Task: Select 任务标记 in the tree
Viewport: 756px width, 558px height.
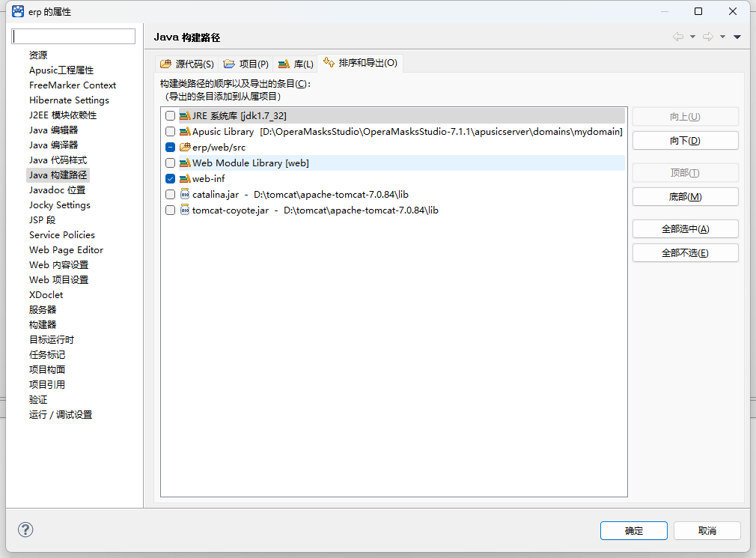Action: click(46, 354)
